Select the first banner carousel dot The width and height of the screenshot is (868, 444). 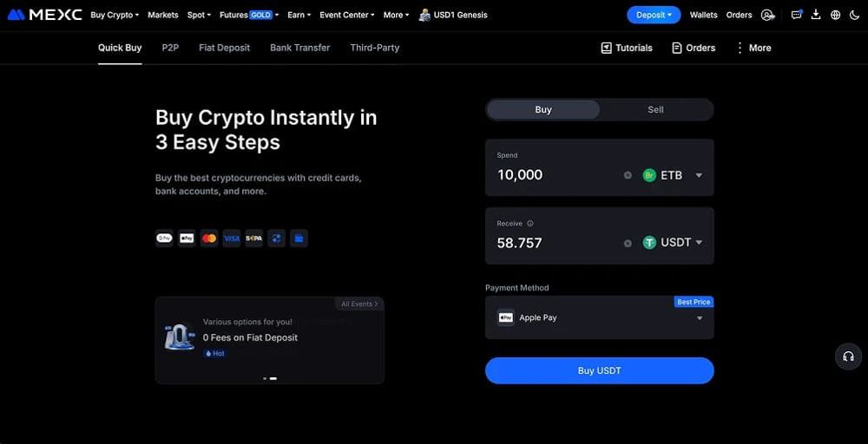click(265, 379)
